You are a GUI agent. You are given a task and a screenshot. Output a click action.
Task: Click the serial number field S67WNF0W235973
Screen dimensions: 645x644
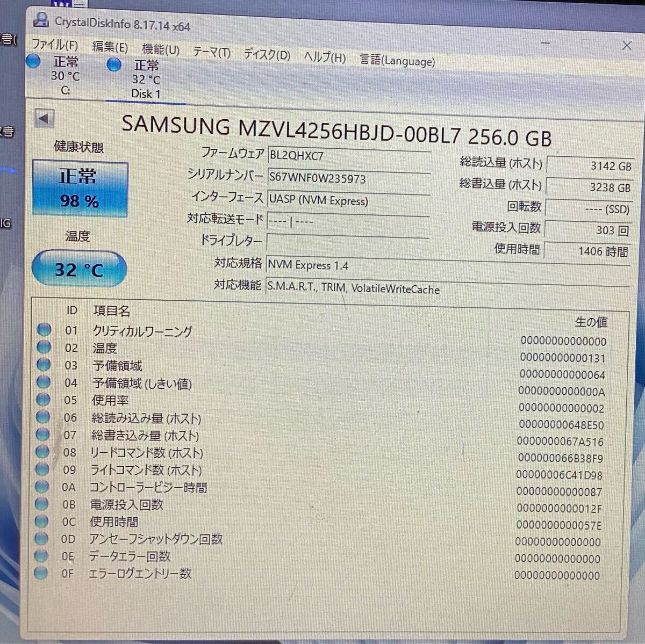point(349,178)
